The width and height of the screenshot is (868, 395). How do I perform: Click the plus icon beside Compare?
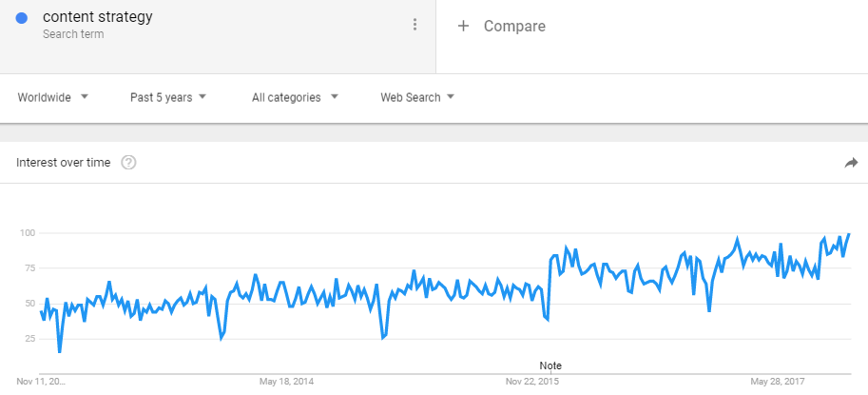click(463, 26)
